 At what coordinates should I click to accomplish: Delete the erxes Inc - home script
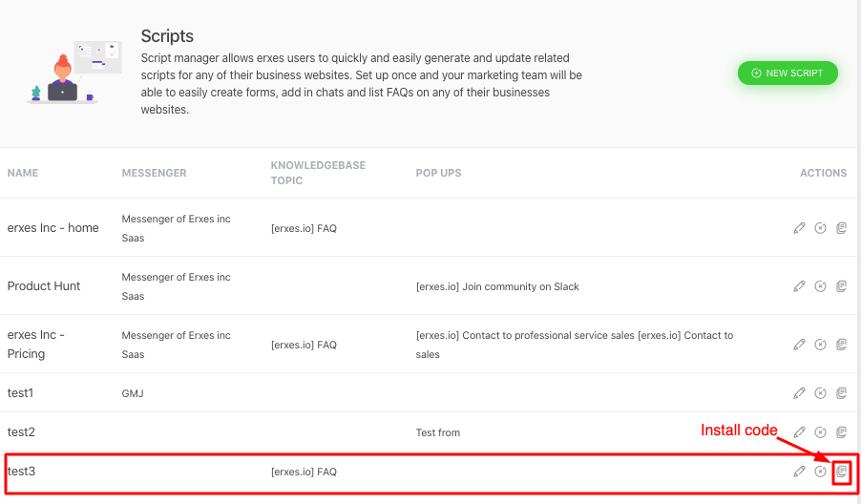click(820, 228)
